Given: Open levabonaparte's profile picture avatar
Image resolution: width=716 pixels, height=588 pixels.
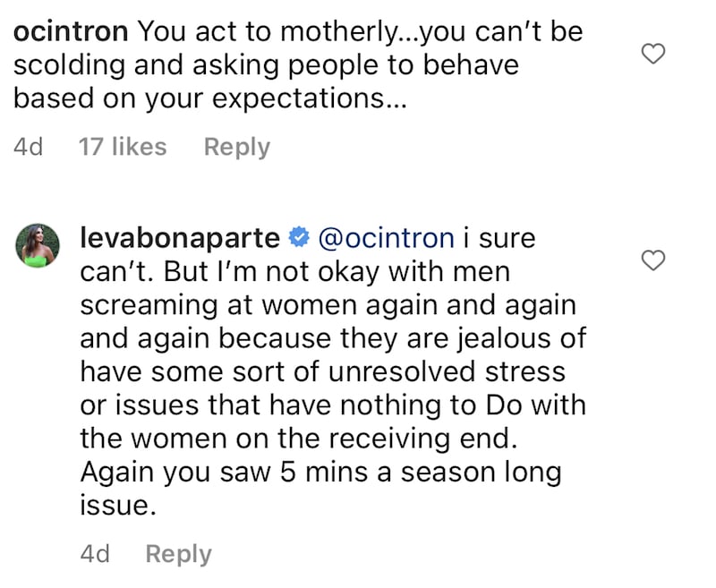Looking at the screenshot, I should [38, 245].
